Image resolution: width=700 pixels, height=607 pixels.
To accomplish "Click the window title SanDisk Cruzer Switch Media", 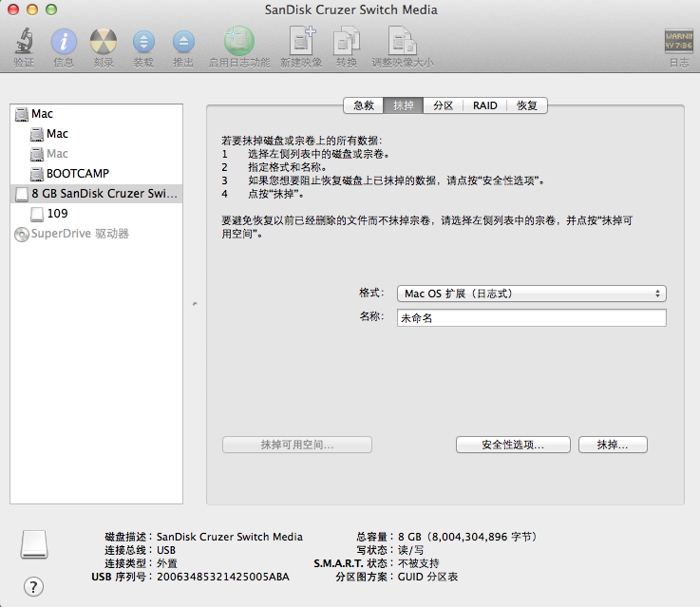I will (350, 9).
